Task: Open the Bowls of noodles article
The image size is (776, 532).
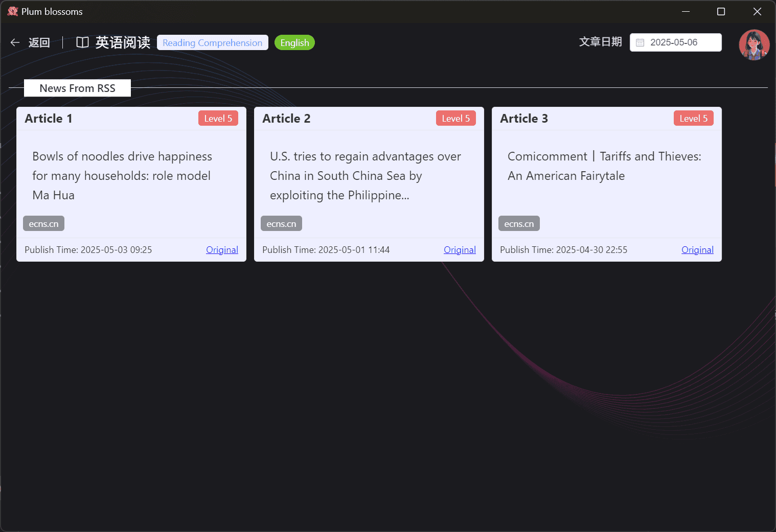Action: point(122,176)
